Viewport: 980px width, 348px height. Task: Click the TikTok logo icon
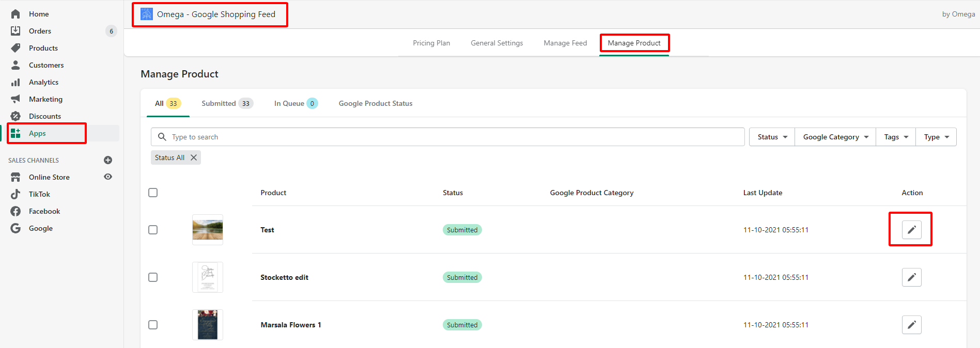tap(15, 194)
